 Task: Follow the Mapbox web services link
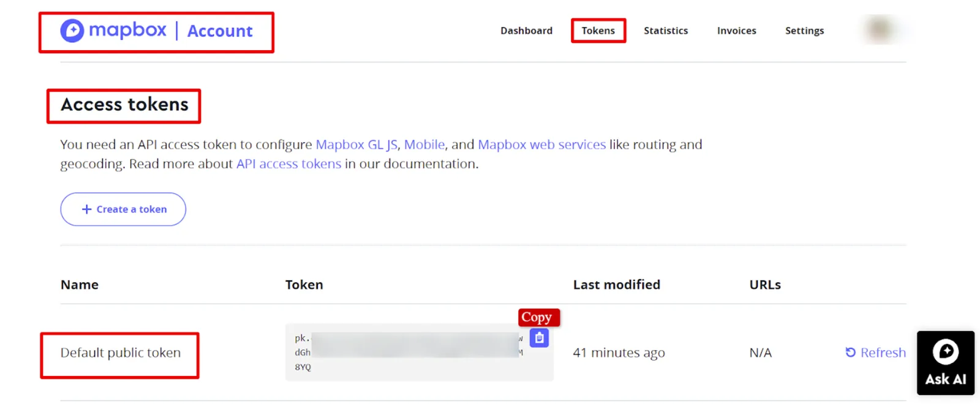tap(541, 144)
